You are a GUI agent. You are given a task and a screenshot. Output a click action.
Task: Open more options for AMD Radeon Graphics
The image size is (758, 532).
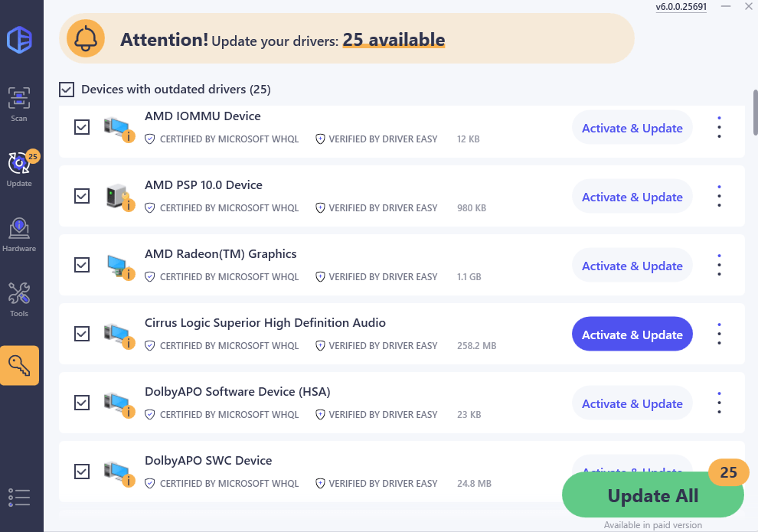click(x=719, y=265)
